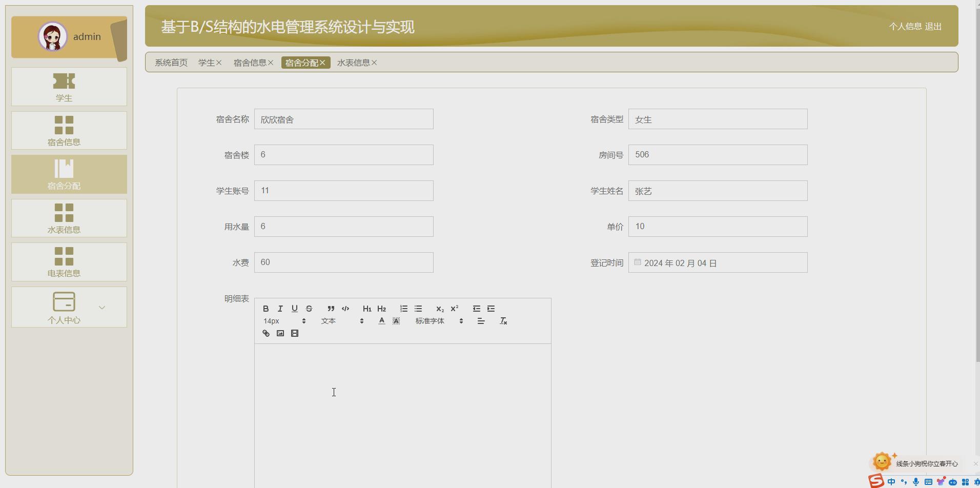This screenshot has height=488, width=980.
Task: Toggle the Sogou punctuation mode icon
Action: tap(904, 482)
